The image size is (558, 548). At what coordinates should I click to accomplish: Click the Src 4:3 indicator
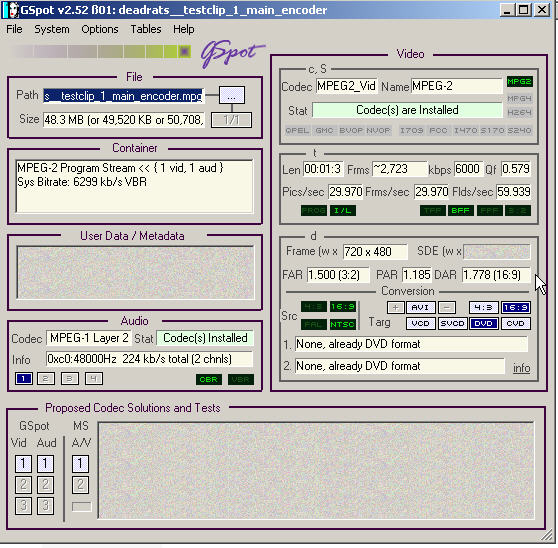pos(314,307)
